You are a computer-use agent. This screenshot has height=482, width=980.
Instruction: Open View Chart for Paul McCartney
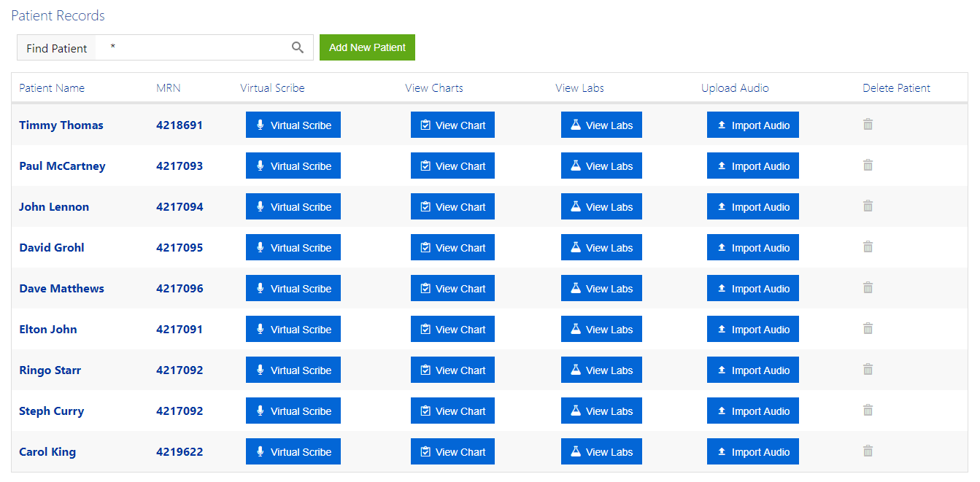tap(452, 166)
